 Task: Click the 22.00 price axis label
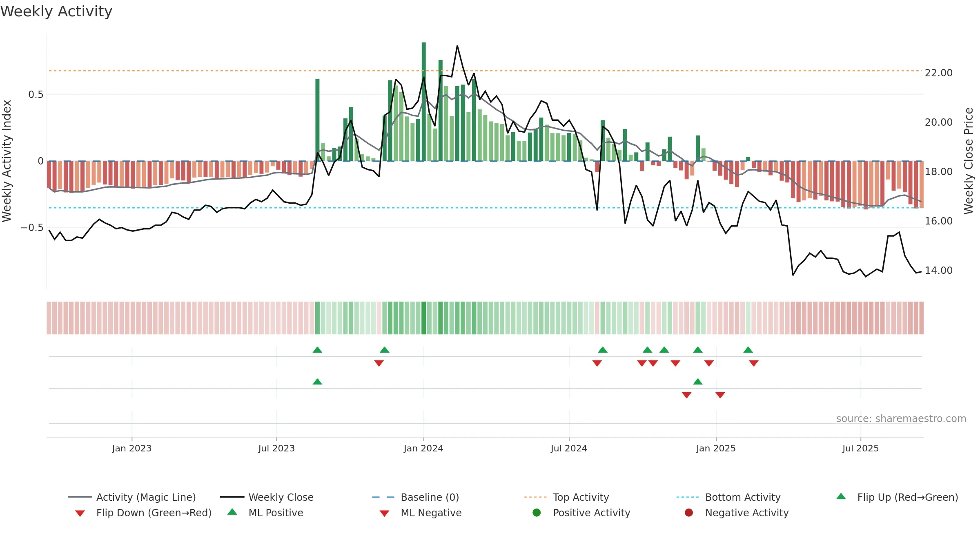point(938,73)
